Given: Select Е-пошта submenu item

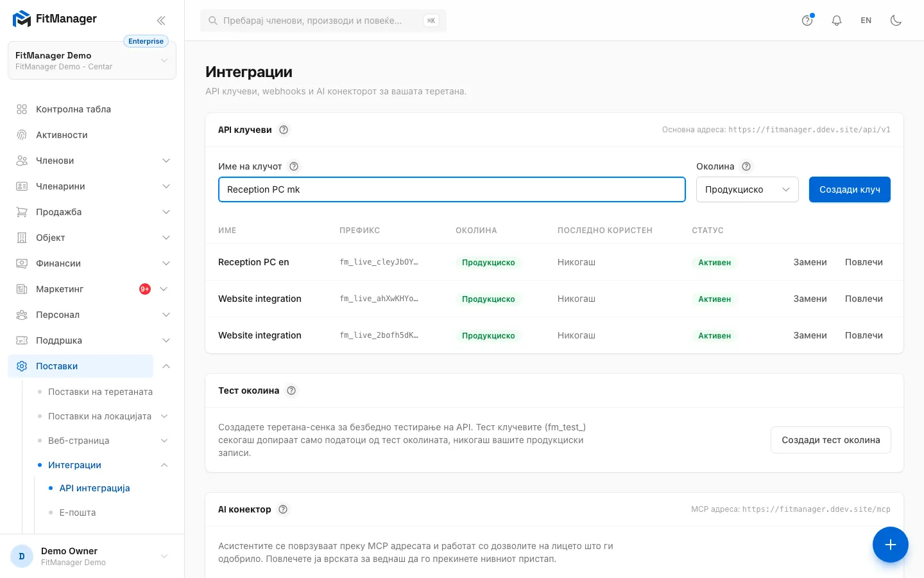Looking at the screenshot, I should pos(78,512).
